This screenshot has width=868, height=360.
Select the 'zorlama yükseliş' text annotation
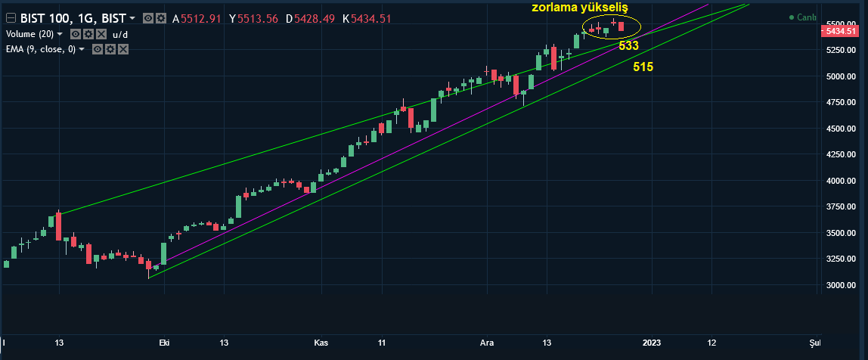coord(580,8)
